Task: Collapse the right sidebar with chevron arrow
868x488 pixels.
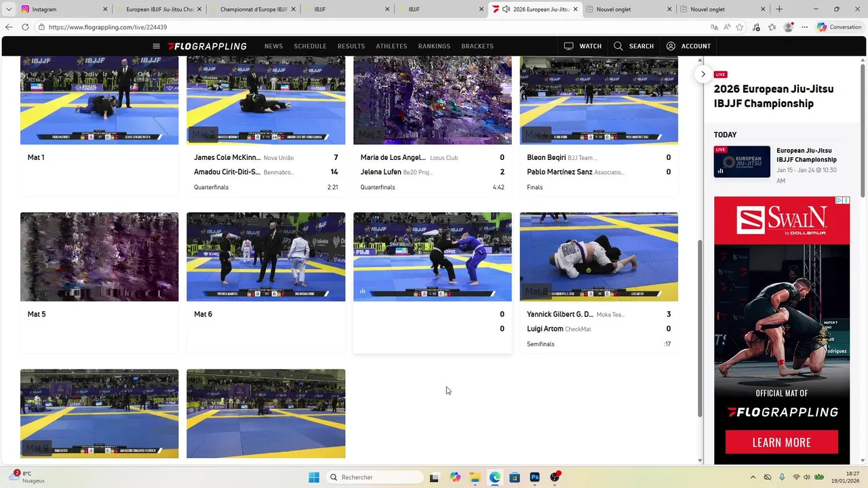Action: coord(703,74)
